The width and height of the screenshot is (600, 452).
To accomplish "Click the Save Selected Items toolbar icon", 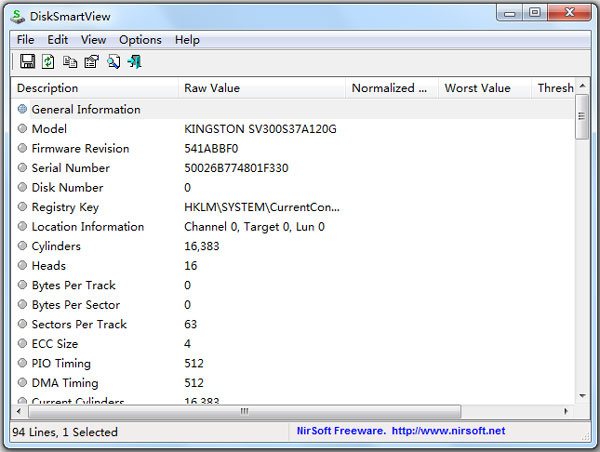I will coord(27,62).
